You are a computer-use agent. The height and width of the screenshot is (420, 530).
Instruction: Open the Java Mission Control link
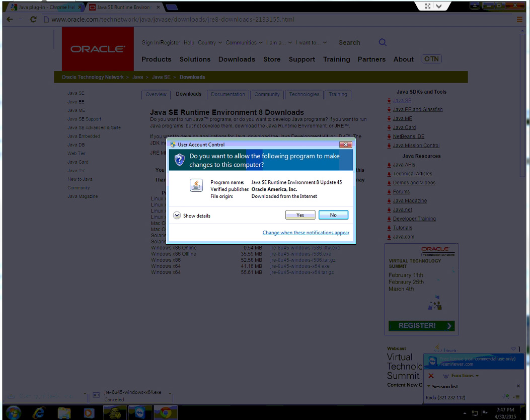coord(416,146)
